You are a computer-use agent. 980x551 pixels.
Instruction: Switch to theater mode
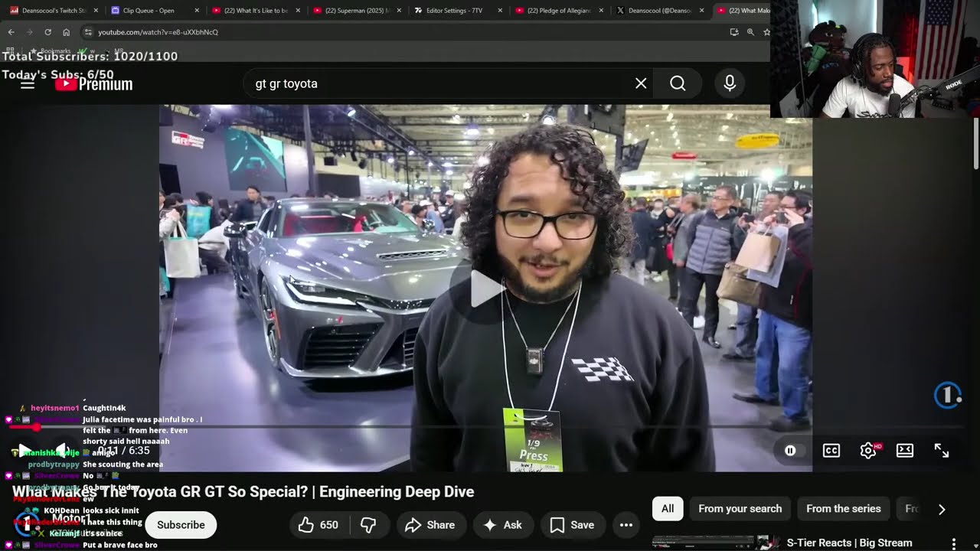pos(905,450)
